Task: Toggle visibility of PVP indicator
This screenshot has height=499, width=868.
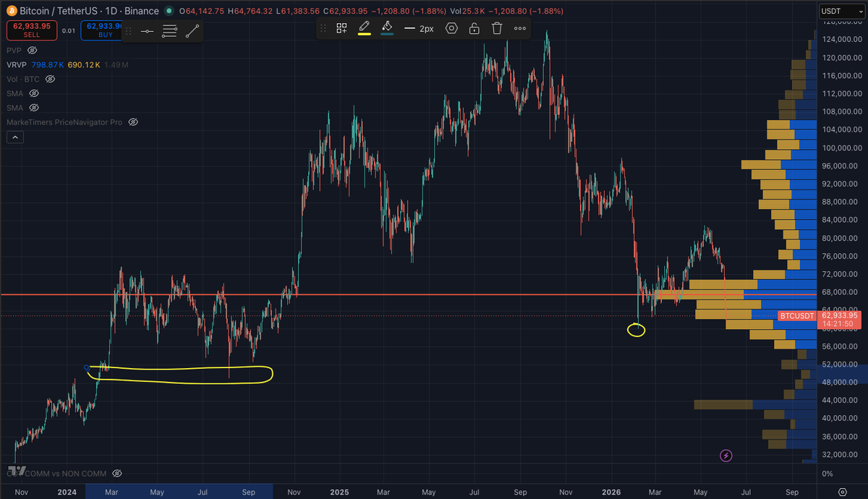Action: (x=33, y=51)
